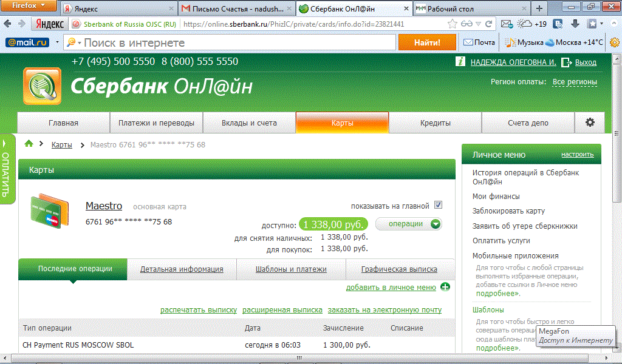
Task: Open mail.ru toolbar settings gear
Action: coord(615,42)
